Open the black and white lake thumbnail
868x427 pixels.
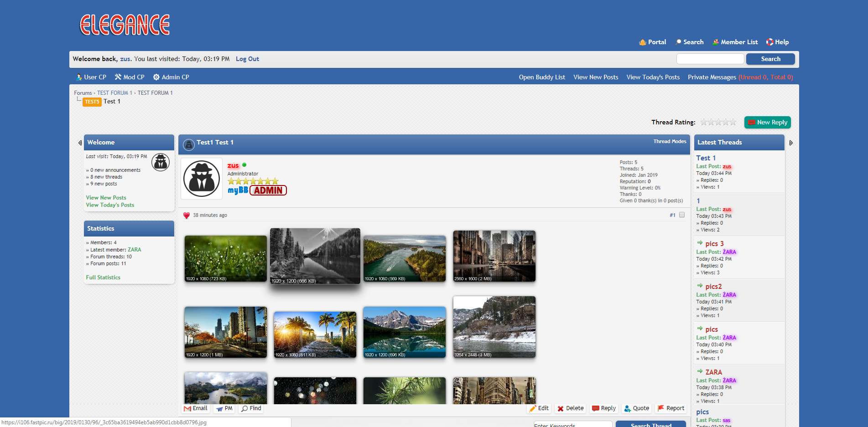tap(315, 256)
